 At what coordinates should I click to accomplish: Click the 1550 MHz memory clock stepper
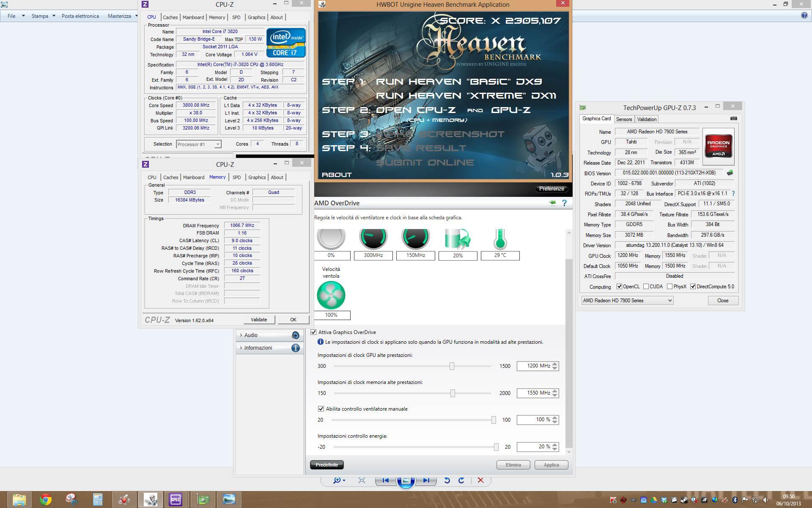click(555, 393)
